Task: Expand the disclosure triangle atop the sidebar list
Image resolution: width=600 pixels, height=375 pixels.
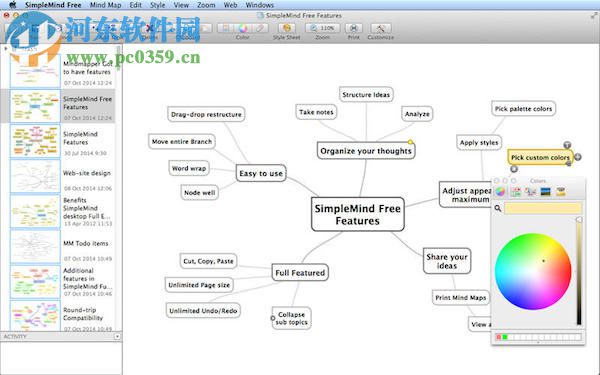Action: (x=6, y=49)
